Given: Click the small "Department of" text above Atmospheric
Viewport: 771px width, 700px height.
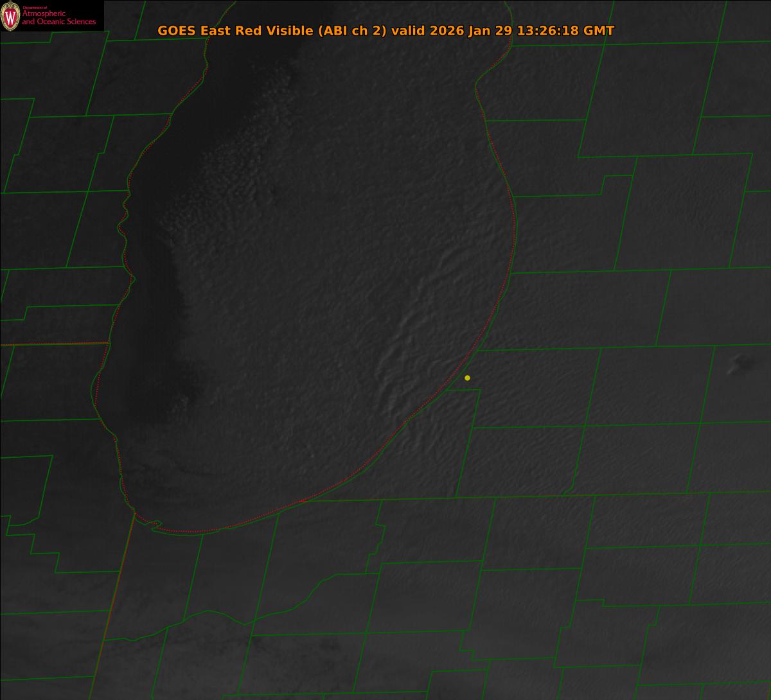Looking at the screenshot, I should pyautogui.click(x=33, y=8).
